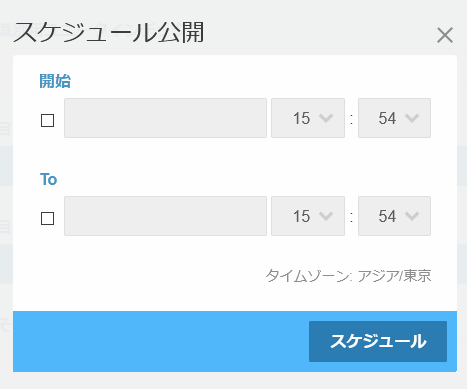Click the スケジュール公開 dialog title
Image resolution: width=467 pixels, height=389 pixels.
pos(109,32)
